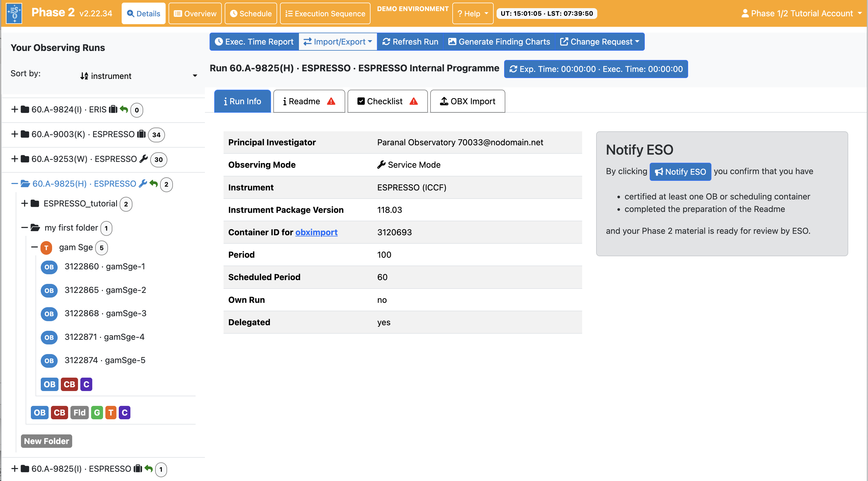This screenshot has height=481, width=868.
Task: Click the ESPRESSO_tutorial folder name
Action: click(x=81, y=204)
